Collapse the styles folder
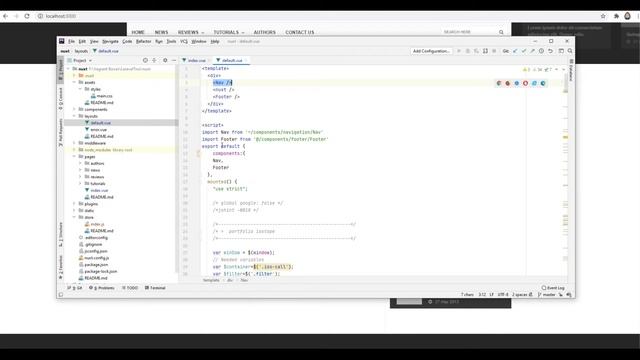 80,89
